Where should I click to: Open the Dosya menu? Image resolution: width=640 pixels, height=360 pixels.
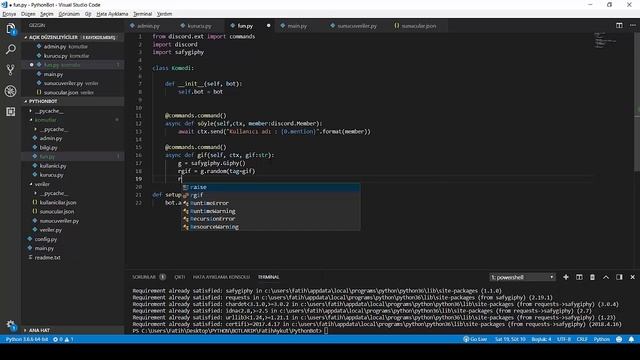[9, 14]
